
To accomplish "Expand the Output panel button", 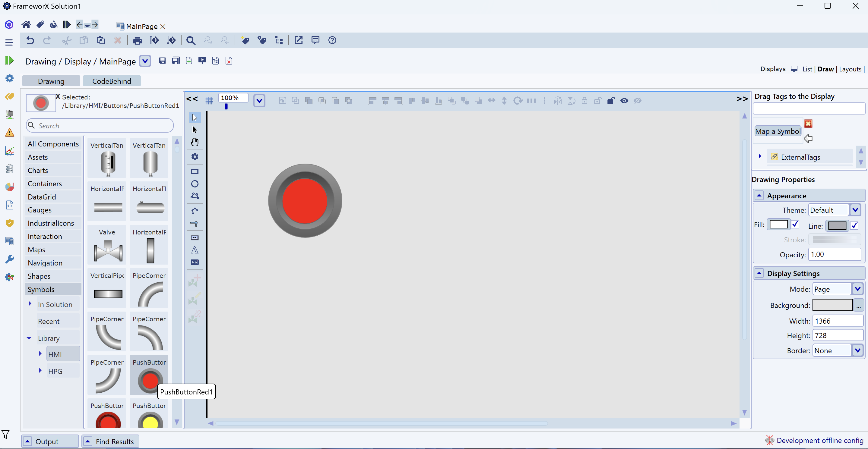I will [50, 441].
